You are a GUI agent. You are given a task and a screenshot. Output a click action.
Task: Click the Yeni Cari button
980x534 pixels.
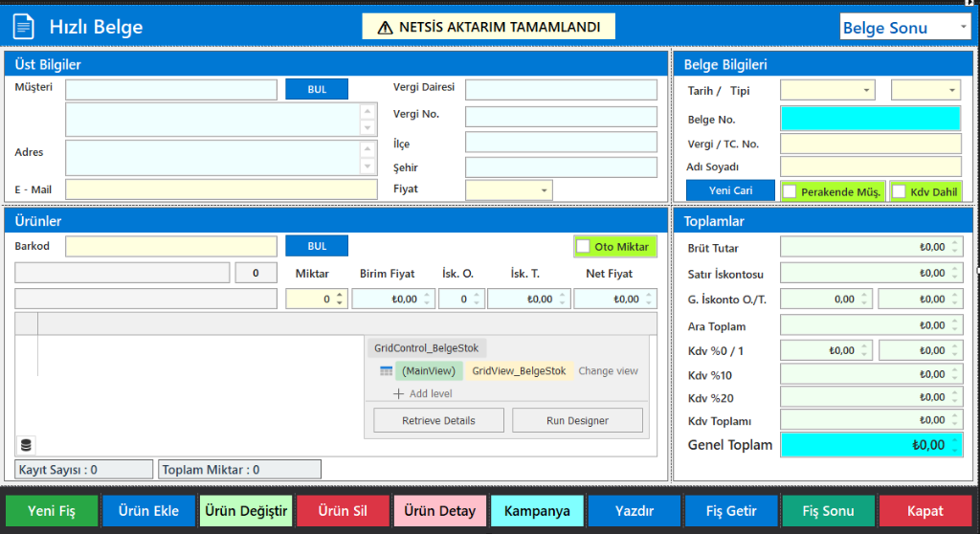tap(730, 190)
